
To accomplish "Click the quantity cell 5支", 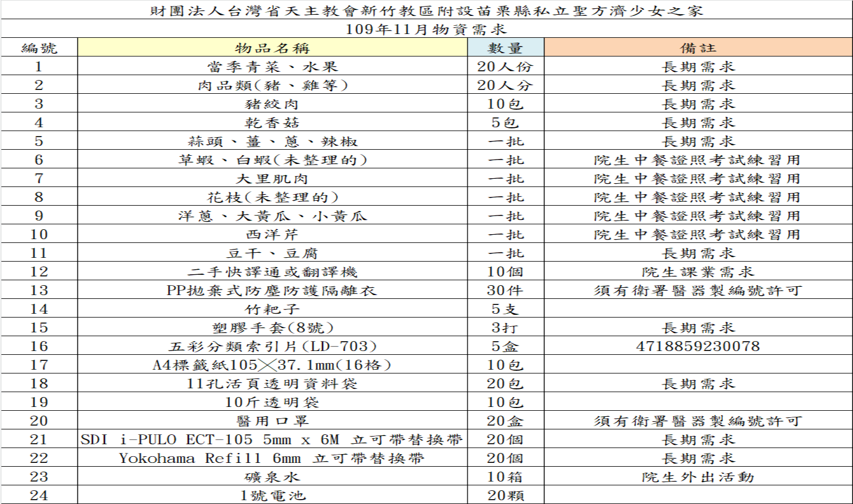I will [506, 309].
